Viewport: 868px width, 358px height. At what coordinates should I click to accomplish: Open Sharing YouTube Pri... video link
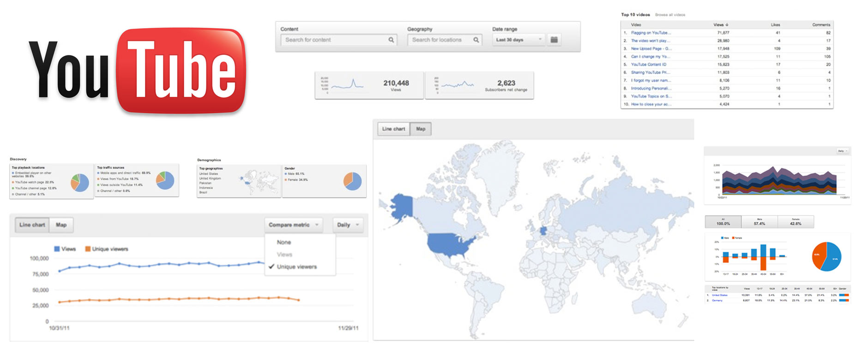(x=651, y=72)
